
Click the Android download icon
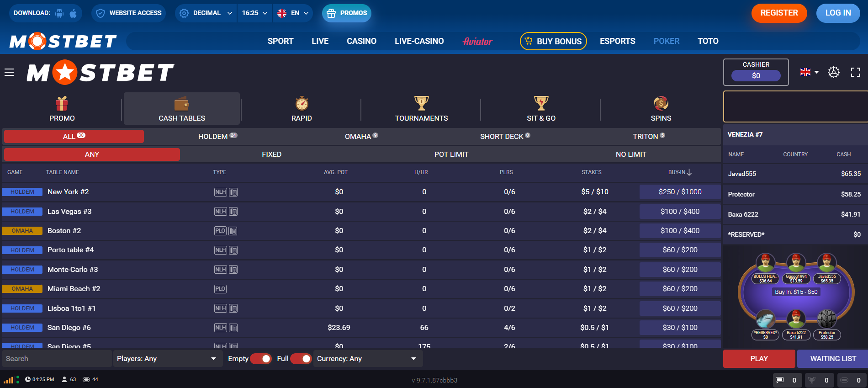pyautogui.click(x=59, y=13)
